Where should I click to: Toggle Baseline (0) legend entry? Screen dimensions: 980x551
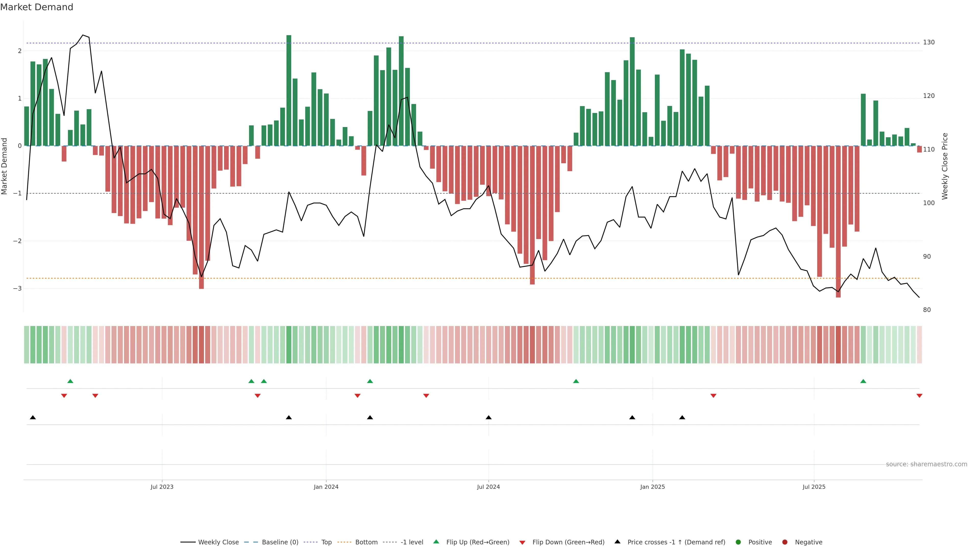pyautogui.click(x=280, y=542)
